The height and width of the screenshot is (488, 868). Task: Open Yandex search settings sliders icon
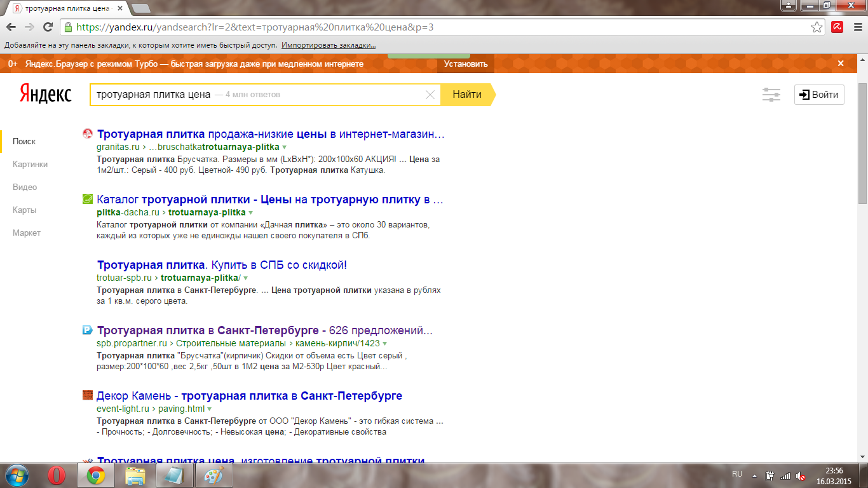pos(771,95)
